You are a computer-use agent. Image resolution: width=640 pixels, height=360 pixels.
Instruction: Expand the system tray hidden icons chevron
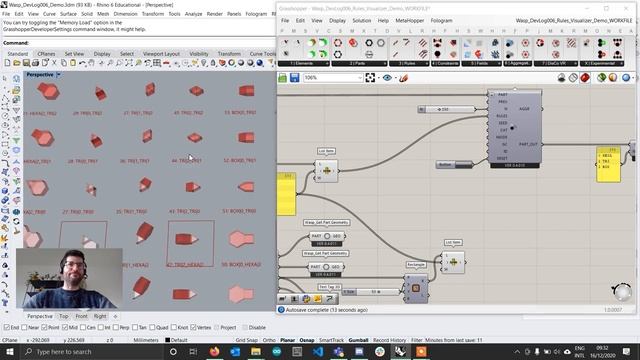point(517,351)
